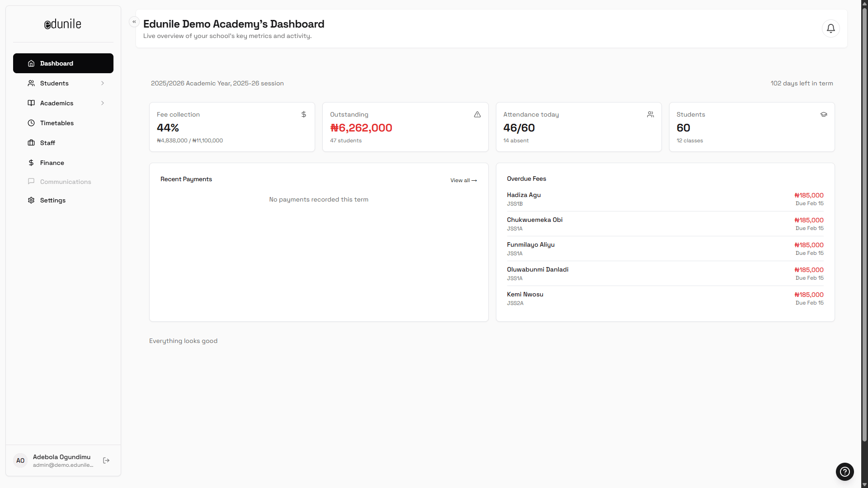Select the dollar icon on Fee collection card

pyautogui.click(x=303, y=114)
